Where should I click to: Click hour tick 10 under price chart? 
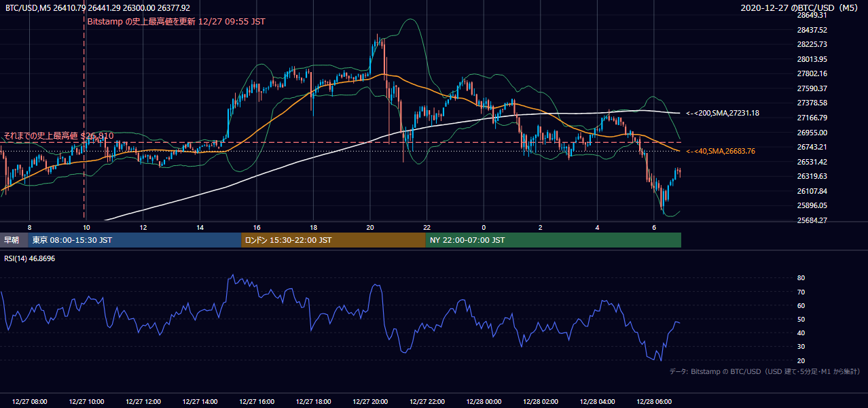[86, 227]
